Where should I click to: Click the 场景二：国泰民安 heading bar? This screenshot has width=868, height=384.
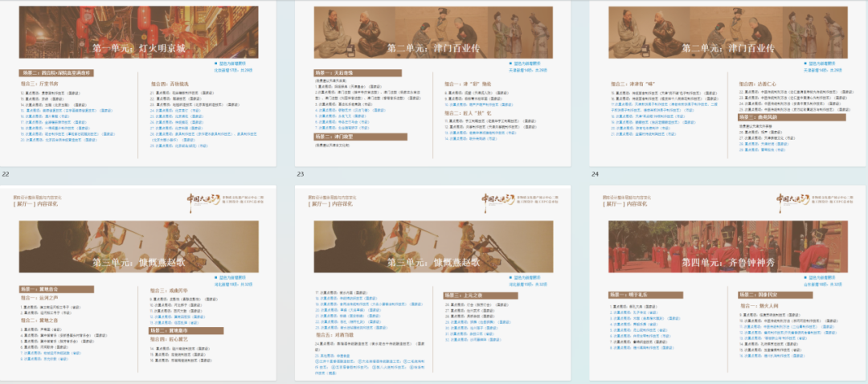tap(760, 295)
